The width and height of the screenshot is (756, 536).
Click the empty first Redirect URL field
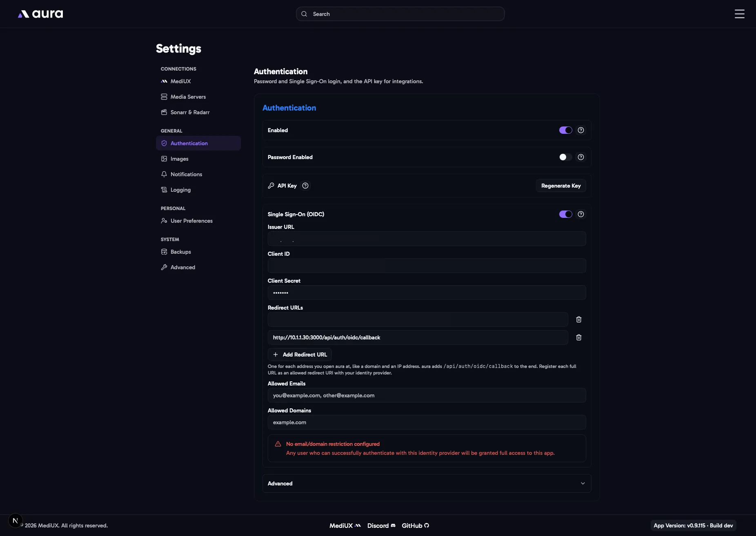point(418,319)
